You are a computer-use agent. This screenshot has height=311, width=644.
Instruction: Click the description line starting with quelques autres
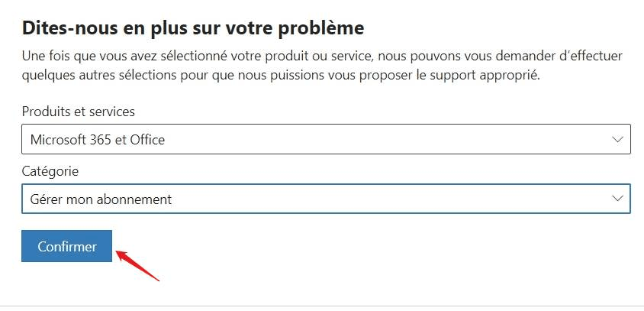coord(281,76)
